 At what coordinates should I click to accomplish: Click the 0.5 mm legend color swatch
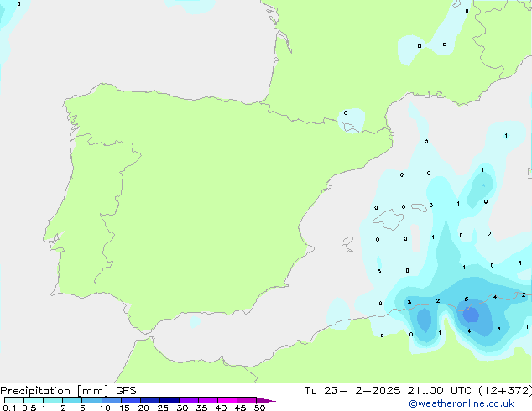pyautogui.click(x=34, y=400)
